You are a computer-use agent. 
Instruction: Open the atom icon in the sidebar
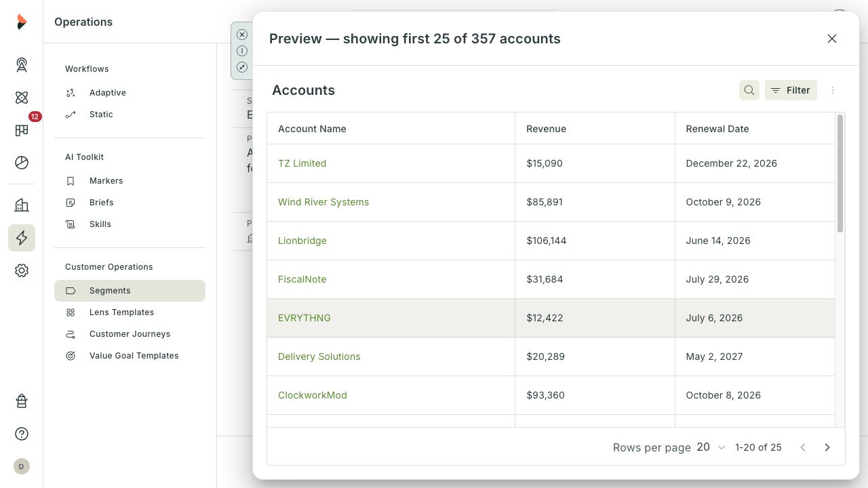22,98
